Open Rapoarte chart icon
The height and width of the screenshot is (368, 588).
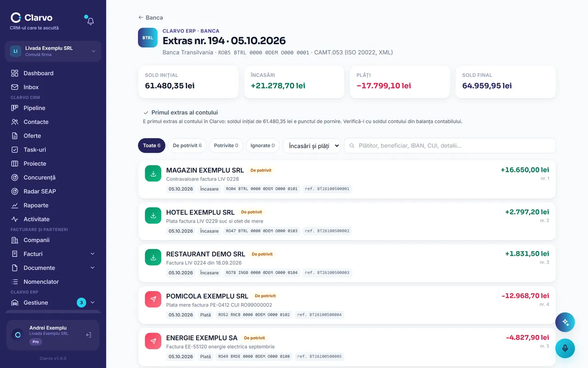(15, 205)
